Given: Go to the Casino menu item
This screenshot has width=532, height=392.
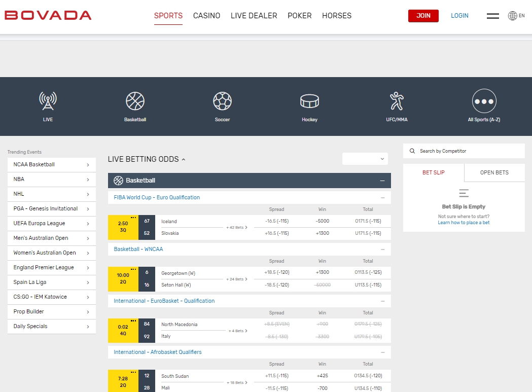Looking at the screenshot, I should click(206, 16).
